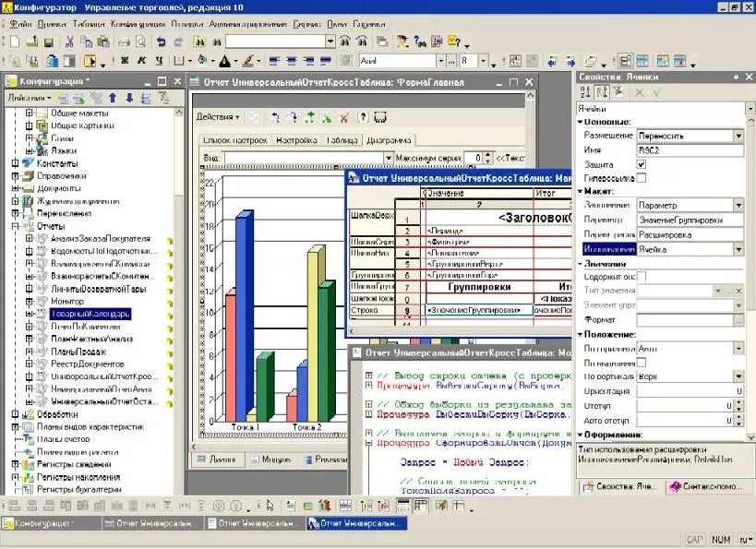Open print preview with the magnifier page icon
Image resolution: width=756 pixels, height=549 pixels.
(x=141, y=42)
